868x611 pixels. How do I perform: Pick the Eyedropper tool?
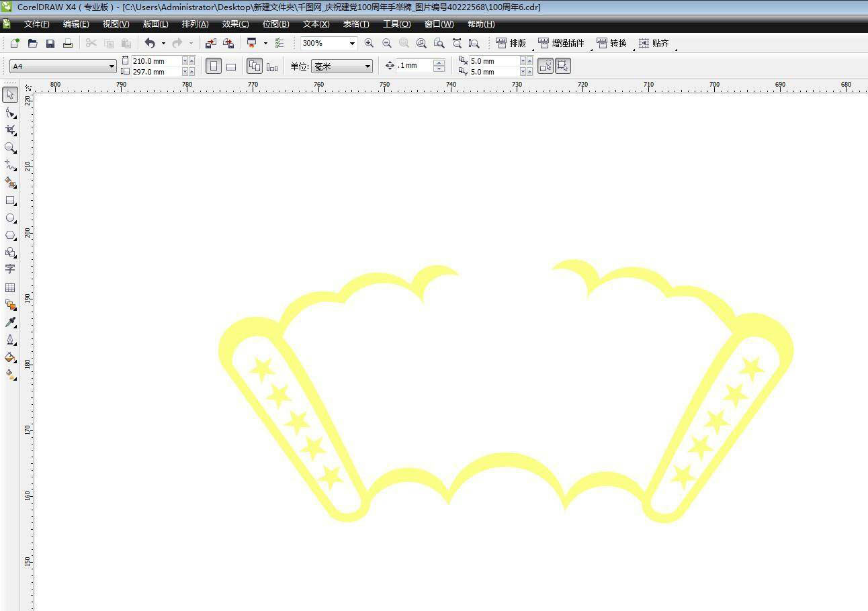pos(10,323)
